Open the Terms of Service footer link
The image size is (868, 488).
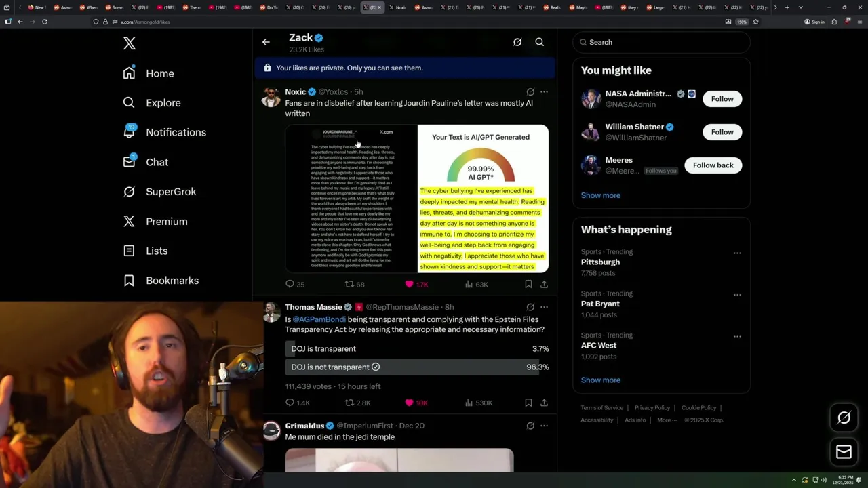(601, 407)
